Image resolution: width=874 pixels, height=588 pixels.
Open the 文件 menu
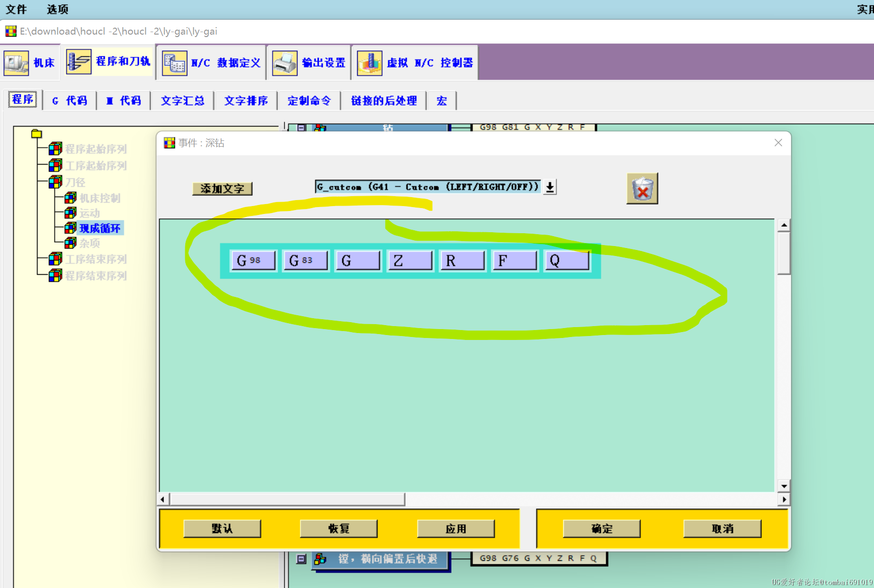click(16, 9)
